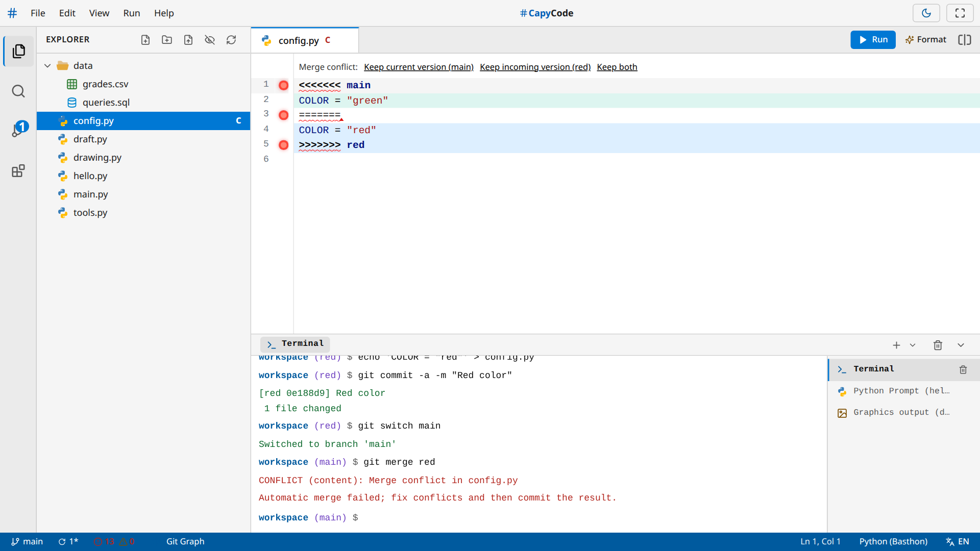Toggle hidden files visibility in Explorer
Image resolution: width=980 pixels, height=551 pixels.
[x=210, y=40]
